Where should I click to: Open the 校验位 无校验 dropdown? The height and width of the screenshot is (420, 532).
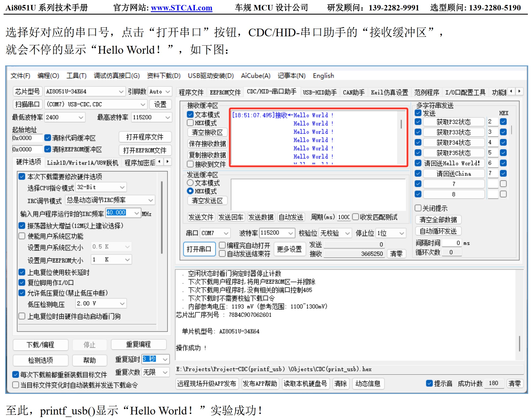click(348, 233)
